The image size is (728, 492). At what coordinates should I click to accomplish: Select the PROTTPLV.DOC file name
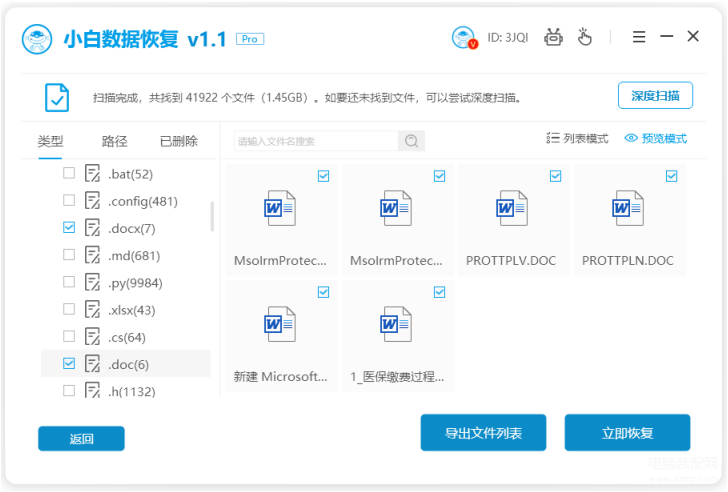point(511,260)
